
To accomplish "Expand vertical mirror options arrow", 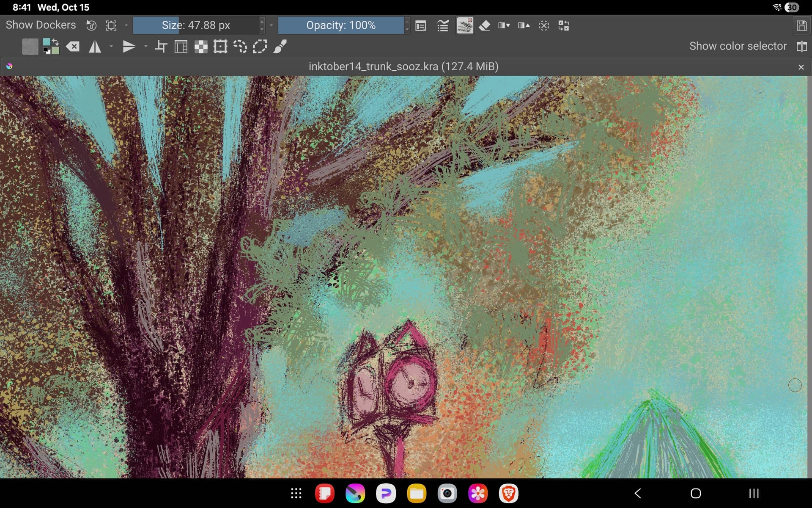I will click(x=145, y=47).
